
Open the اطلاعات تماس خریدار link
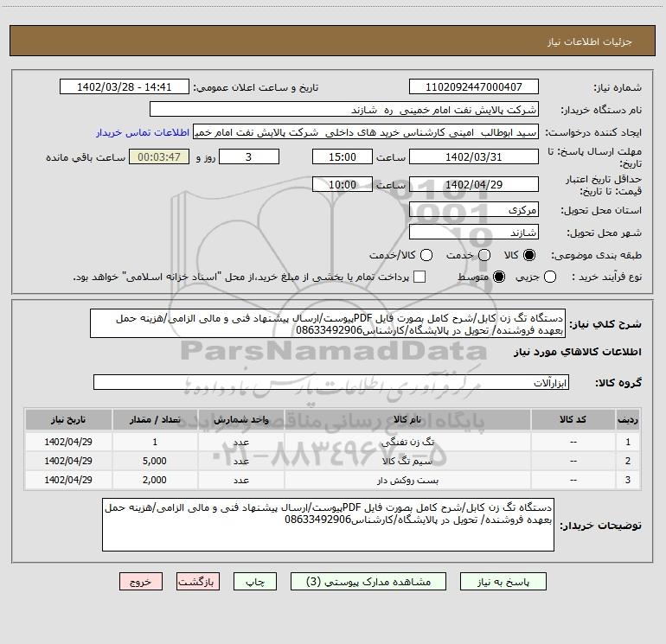click(143, 132)
